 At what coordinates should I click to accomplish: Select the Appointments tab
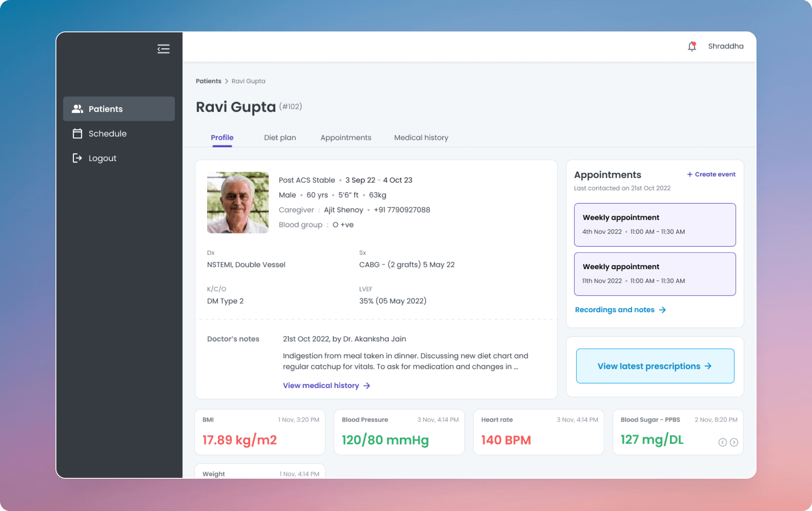coord(346,137)
